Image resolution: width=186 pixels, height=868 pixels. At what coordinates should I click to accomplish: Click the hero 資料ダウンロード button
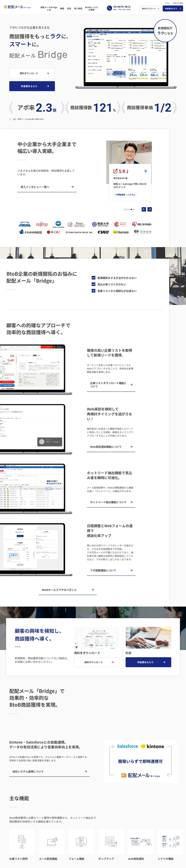click(x=32, y=73)
